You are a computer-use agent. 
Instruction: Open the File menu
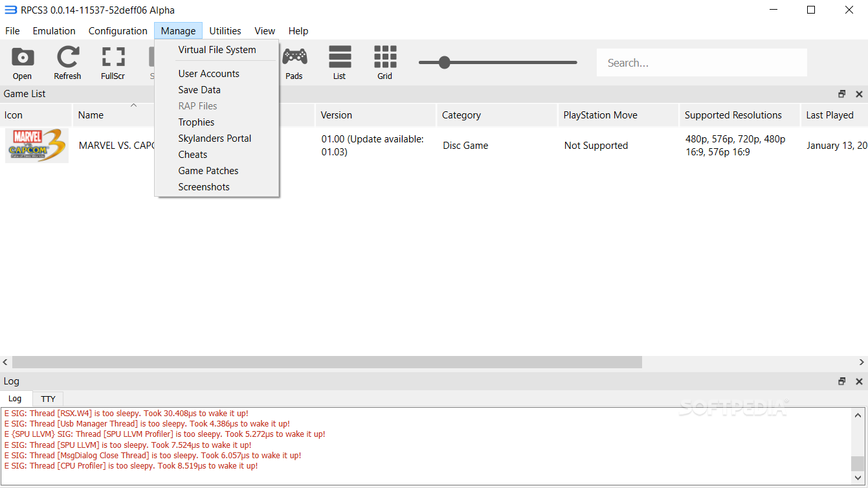coord(12,30)
